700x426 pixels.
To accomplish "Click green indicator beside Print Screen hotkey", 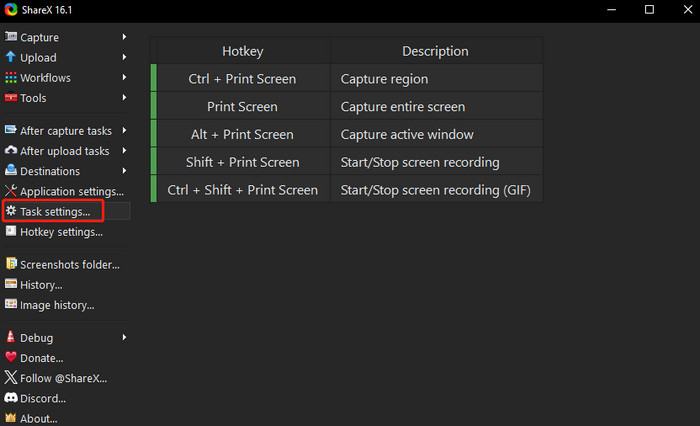I will [x=154, y=106].
